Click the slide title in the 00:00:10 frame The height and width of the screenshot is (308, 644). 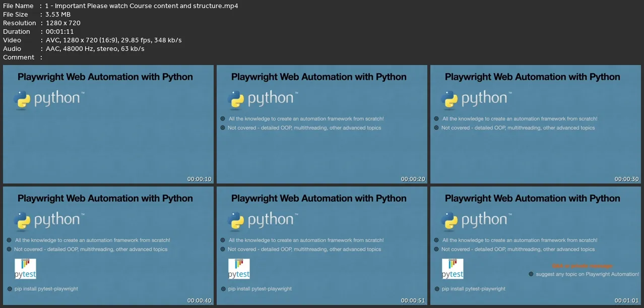point(105,77)
